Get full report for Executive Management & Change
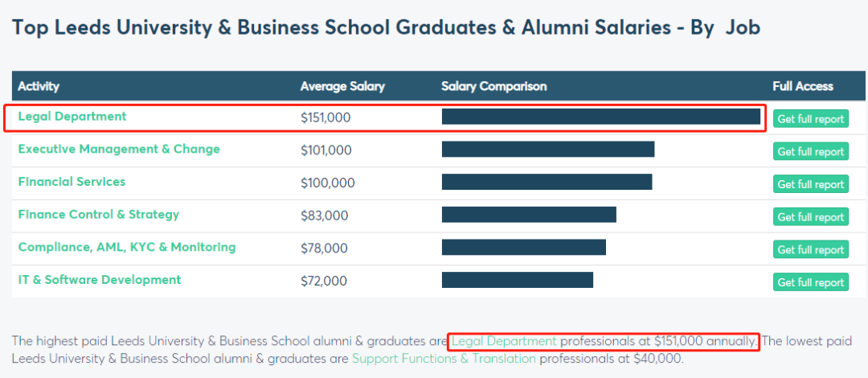The image size is (868, 378). click(810, 152)
